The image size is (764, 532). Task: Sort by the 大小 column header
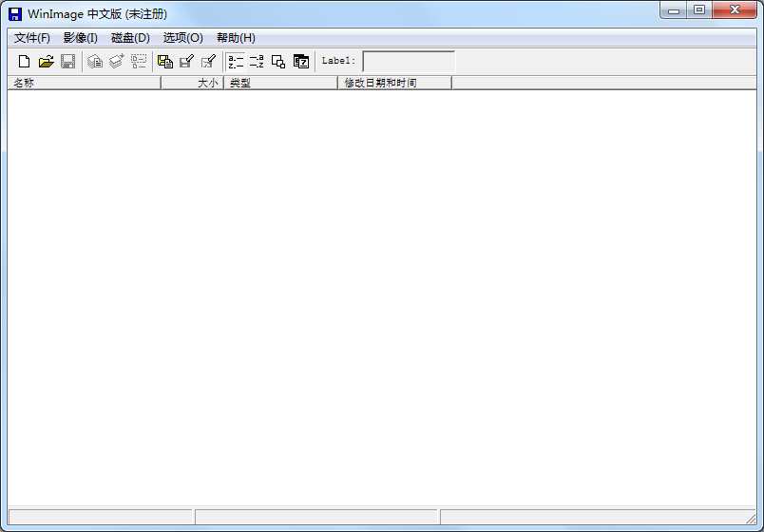click(193, 83)
